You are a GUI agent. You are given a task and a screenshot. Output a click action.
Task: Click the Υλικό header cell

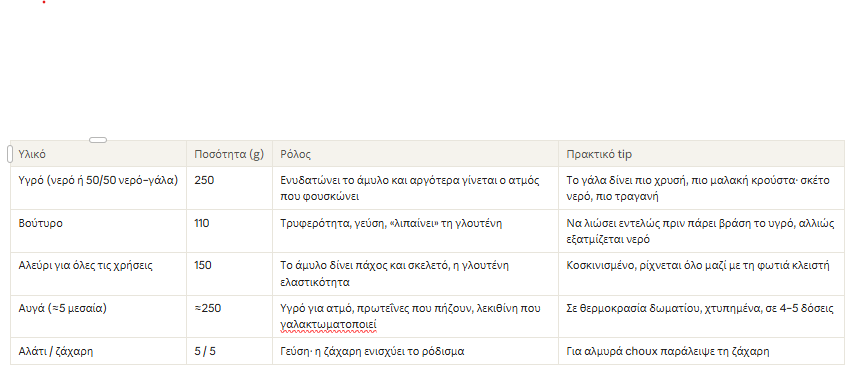click(x=99, y=154)
